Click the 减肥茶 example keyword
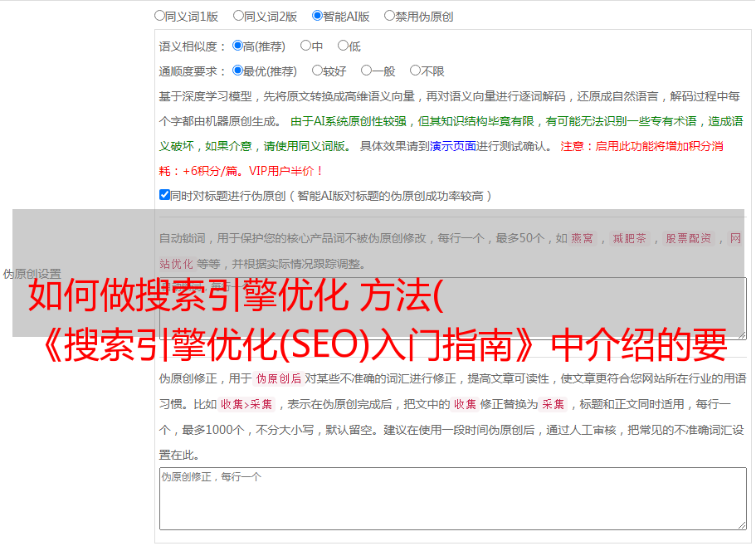The image size is (756, 546). [629, 238]
